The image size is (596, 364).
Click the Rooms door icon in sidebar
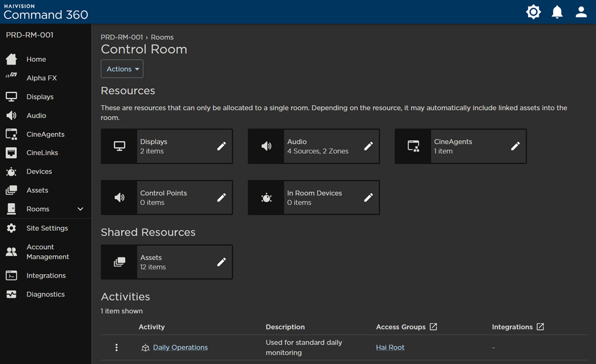[11, 209]
